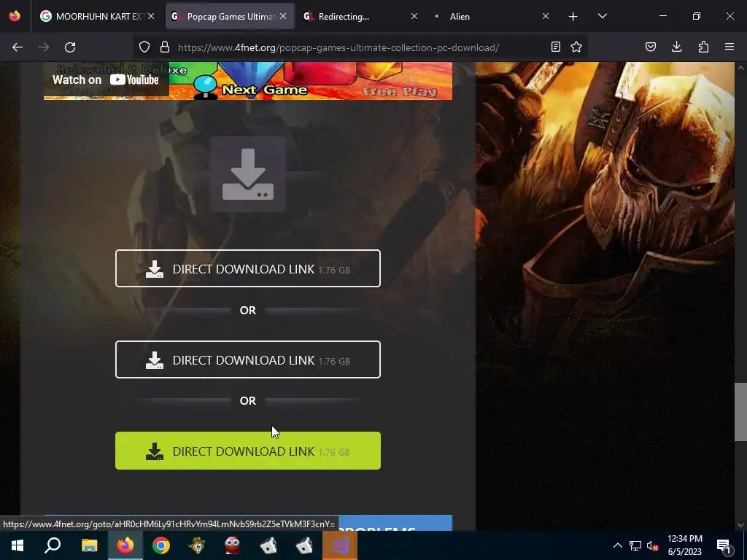The height and width of the screenshot is (560, 747).
Task: Click the green Direct Download Link button
Action: click(248, 451)
